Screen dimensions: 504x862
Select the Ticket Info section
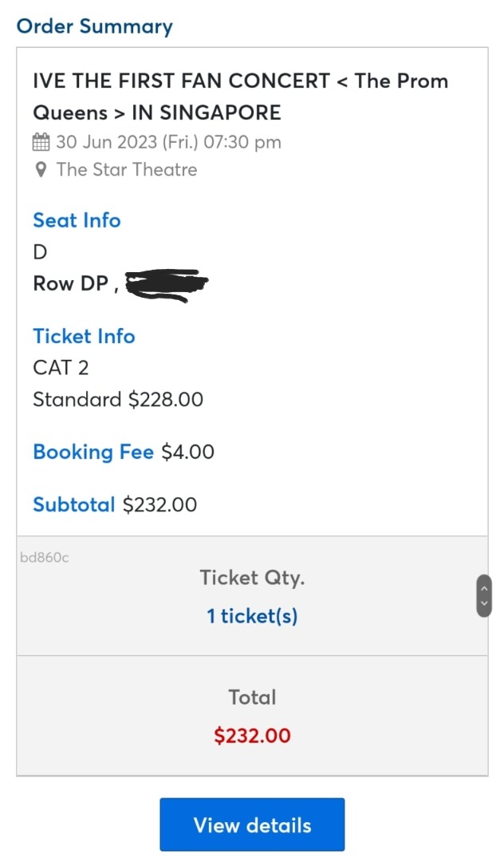(84, 336)
